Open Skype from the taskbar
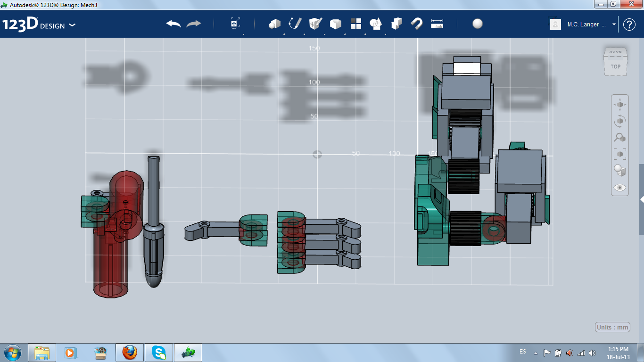 158,353
